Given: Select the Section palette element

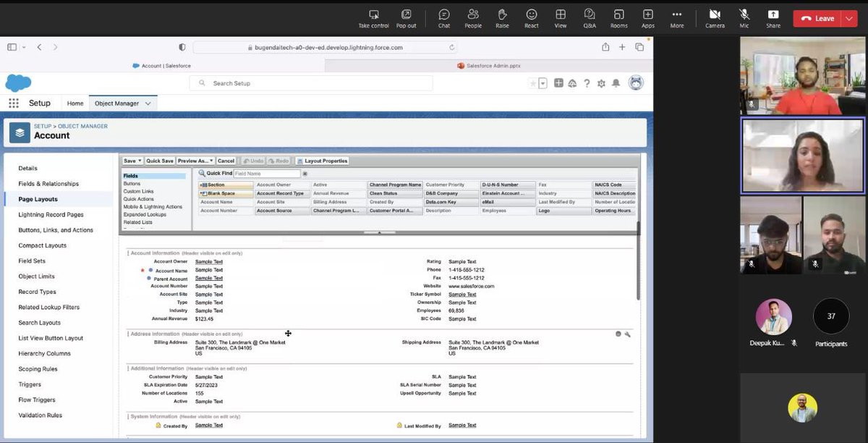Looking at the screenshot, I should coord(226,185).
